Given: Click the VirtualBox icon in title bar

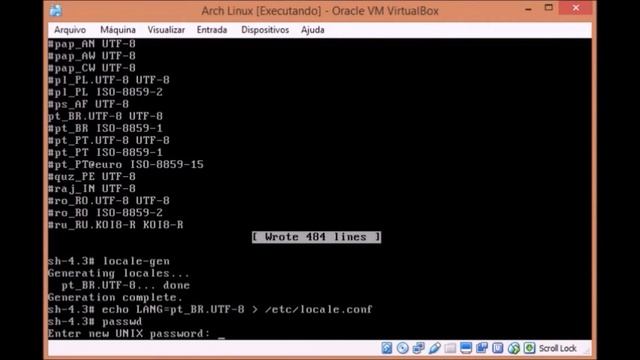Looking at the screenshot, I should pyautogui.click(x=56, y=10).
